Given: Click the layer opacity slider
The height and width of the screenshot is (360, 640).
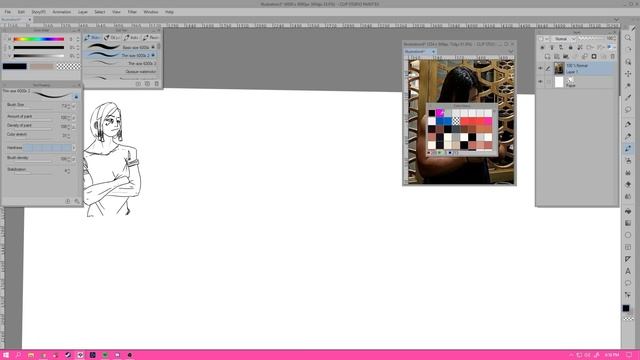Looking at the screenshot, I should (x=591, y=38).
